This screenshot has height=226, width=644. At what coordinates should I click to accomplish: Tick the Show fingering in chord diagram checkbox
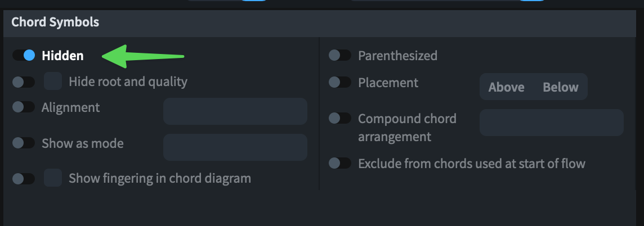tap(53, 178)
